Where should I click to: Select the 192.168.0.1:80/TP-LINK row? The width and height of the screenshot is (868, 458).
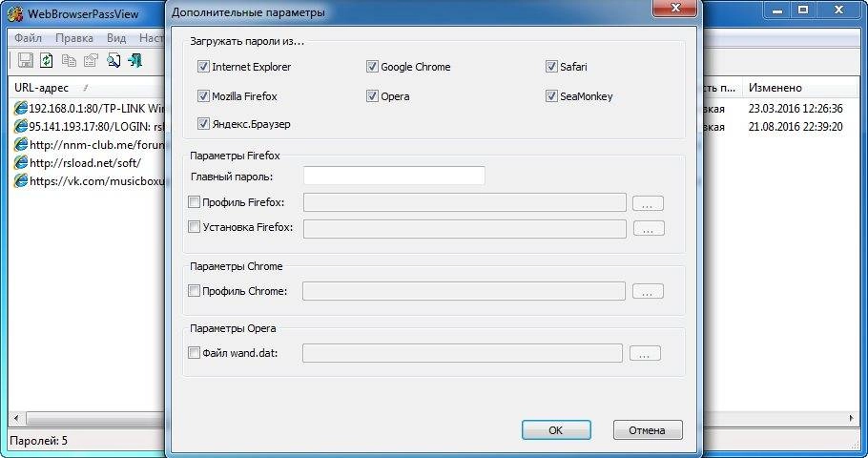pos(88,108)
